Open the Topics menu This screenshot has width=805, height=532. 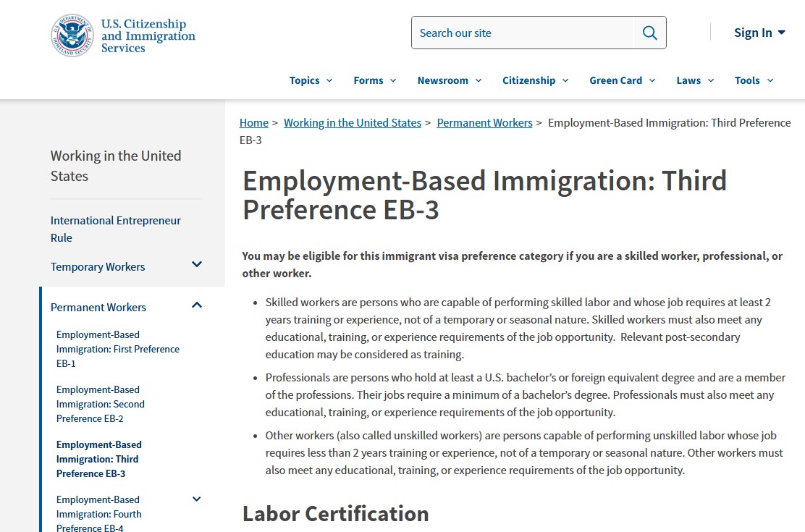(311, 80)
